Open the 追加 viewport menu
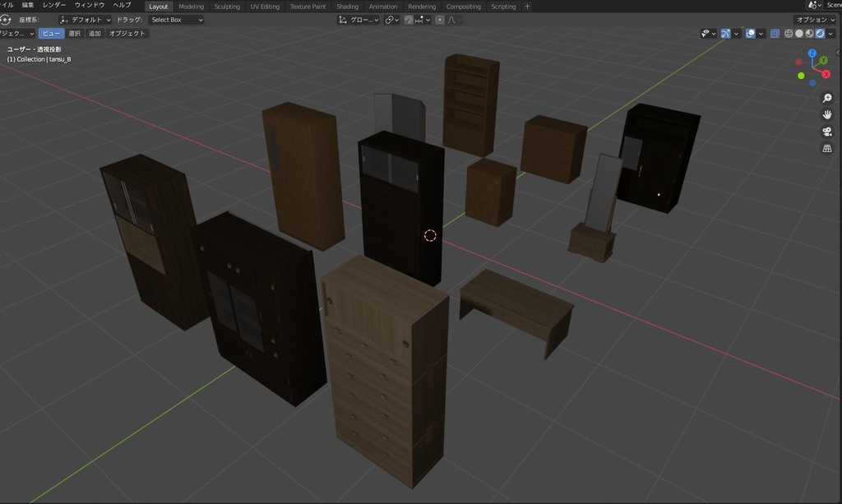The height and width of the screenshot is (504, 842). click(95, 33)
